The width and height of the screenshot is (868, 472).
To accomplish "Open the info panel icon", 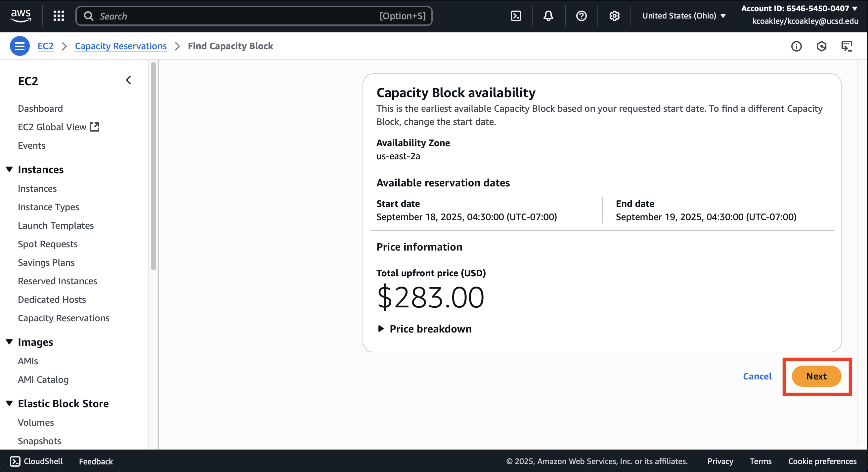I will [796, 46].
